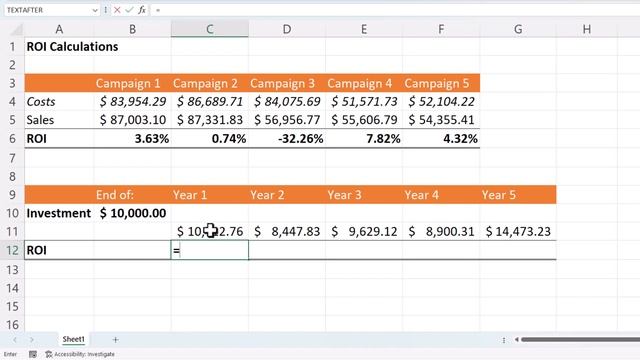
Task: Click the Year 1 header cell
Action: click(210, 195)
